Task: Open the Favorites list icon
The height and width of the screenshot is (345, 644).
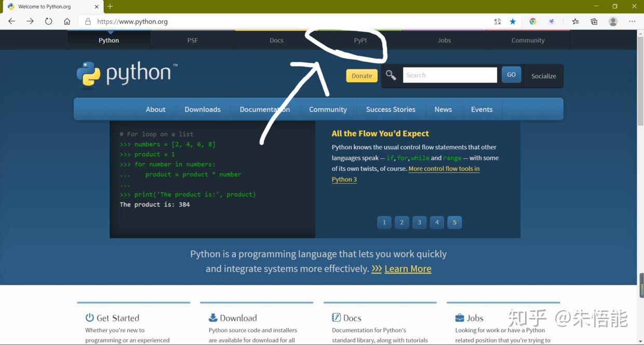Action: (x=575, y=21)
